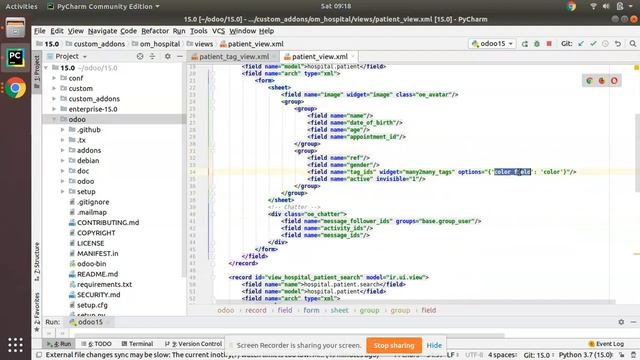Image resolution: width=640 pixels, height=360 pixels.
Task: Click Project panel locate target icon
Action: 140,56
